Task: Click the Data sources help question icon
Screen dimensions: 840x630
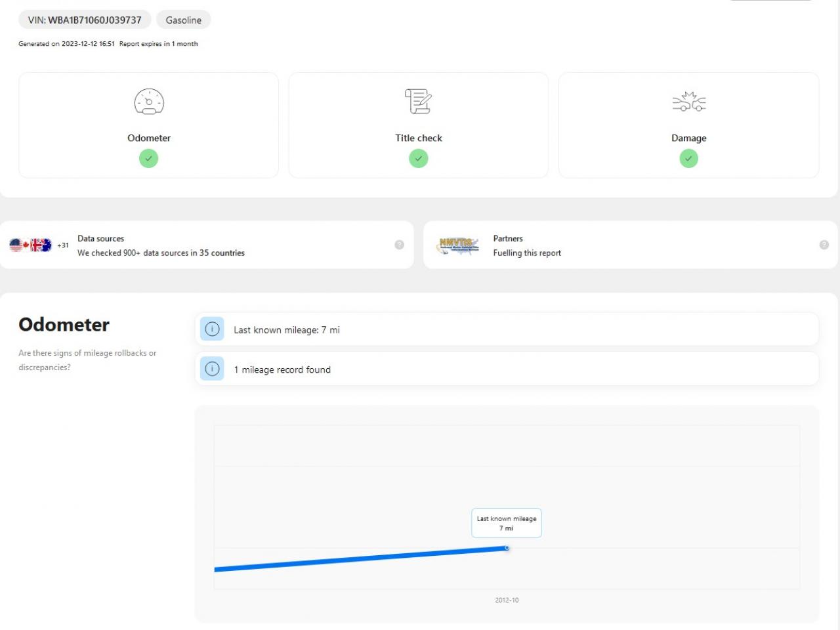Action: tap(399, 245)
